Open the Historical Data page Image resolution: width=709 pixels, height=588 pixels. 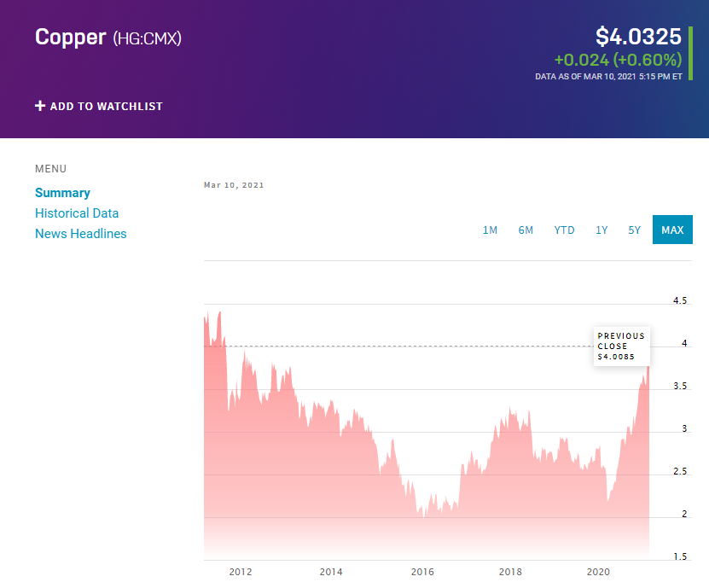77,213
